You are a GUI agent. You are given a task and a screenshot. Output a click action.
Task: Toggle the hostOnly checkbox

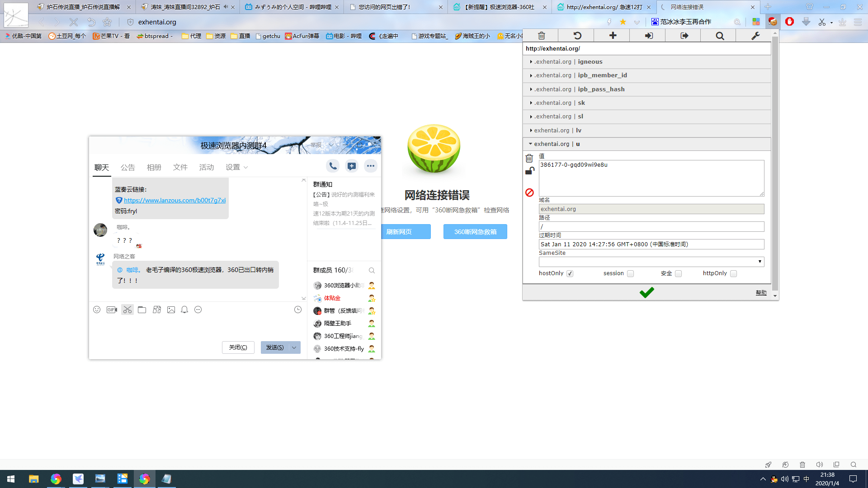pos(570,273)
